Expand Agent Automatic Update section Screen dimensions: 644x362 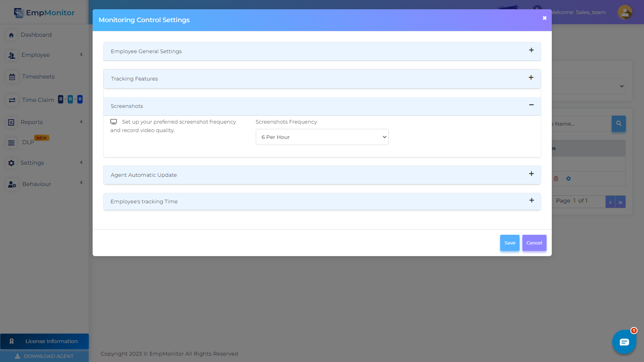click(531, 174)
